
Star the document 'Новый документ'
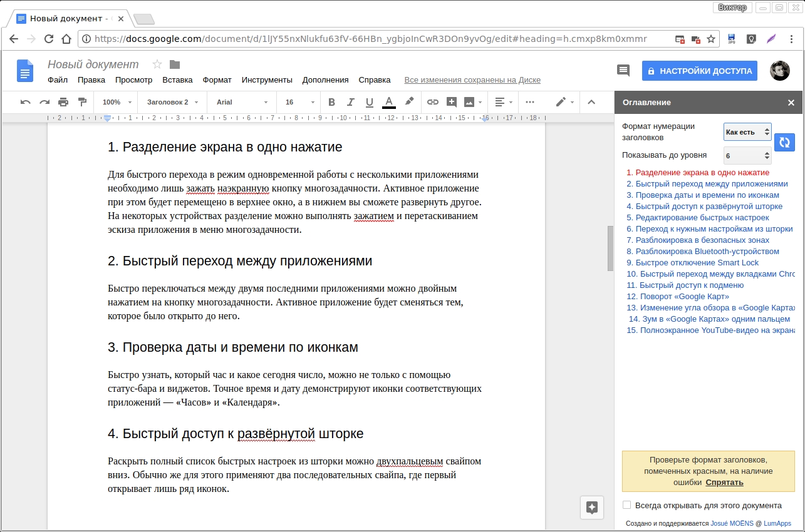(x=157, y=64)
